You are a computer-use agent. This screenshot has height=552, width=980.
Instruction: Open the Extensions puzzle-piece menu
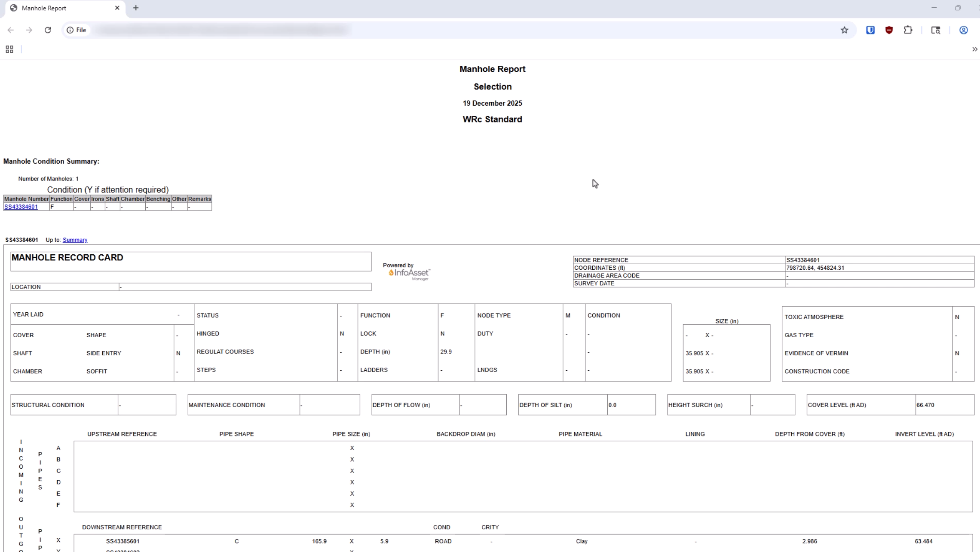(908, 30)
